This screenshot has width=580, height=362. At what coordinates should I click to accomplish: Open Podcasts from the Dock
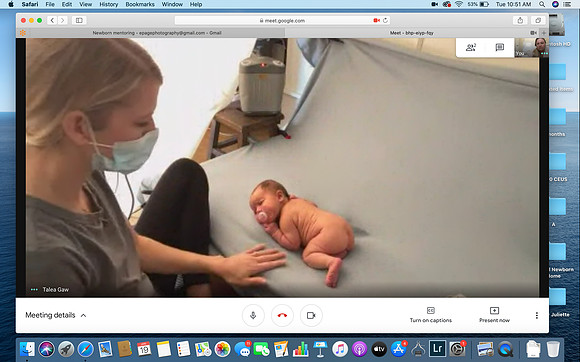point(359,349)
